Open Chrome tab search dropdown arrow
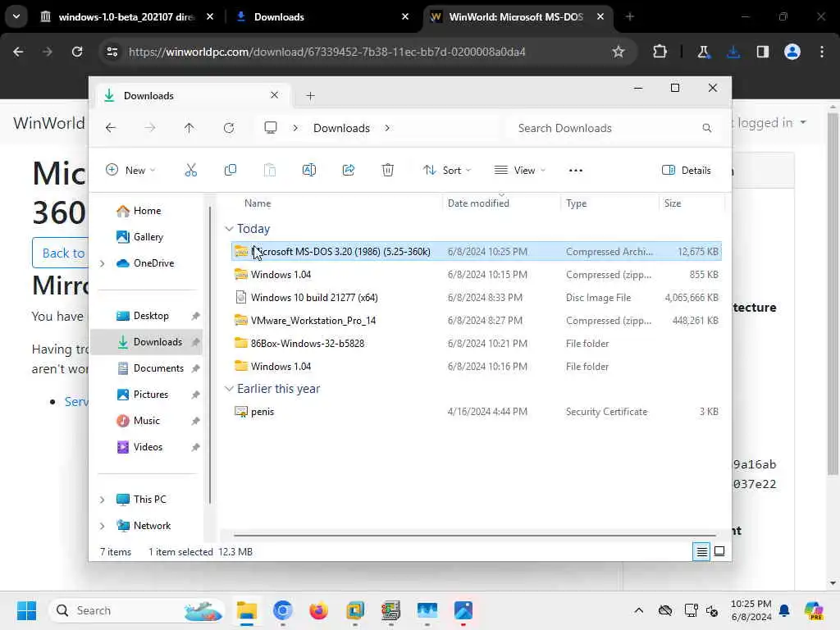This screenshot has width=840, height=630. click(16, 16)
